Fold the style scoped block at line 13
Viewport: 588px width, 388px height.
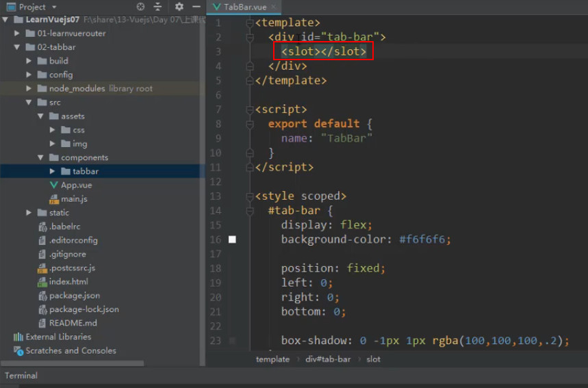coord(249,196)
